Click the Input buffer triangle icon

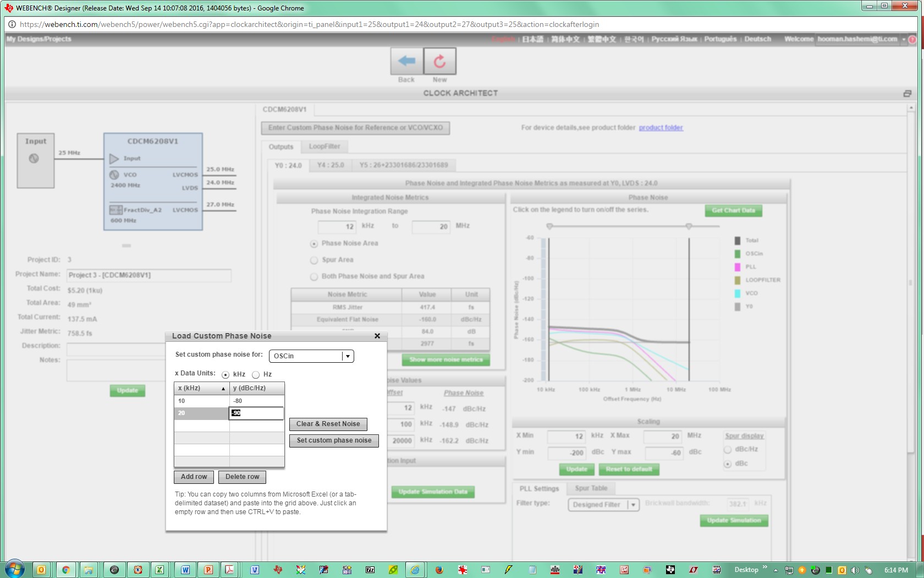pyautogui.click(x=114, y=159)
